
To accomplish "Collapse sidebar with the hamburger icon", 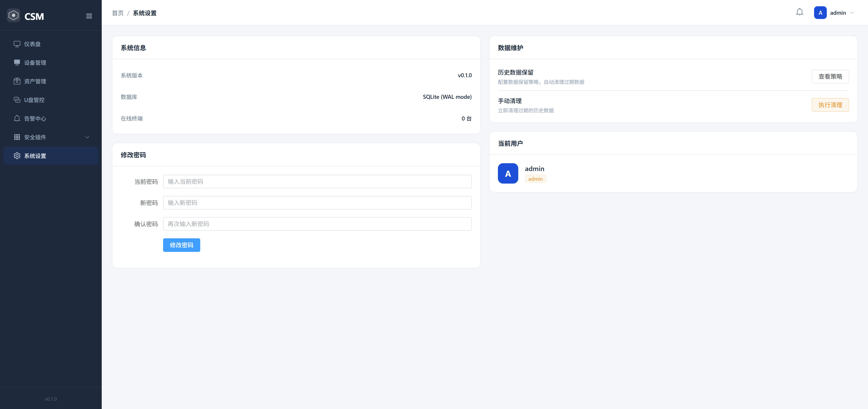I will click(x=89, y=16).
